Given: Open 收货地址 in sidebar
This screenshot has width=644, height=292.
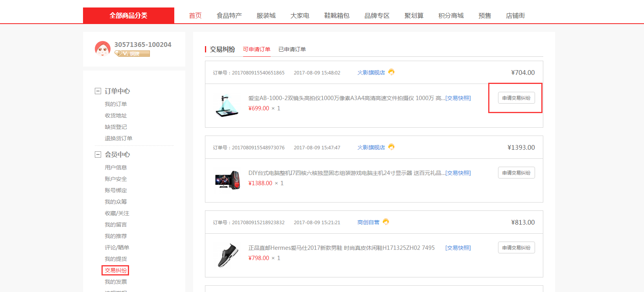Looking at the screenshot, I should click(x=116, y=115).
